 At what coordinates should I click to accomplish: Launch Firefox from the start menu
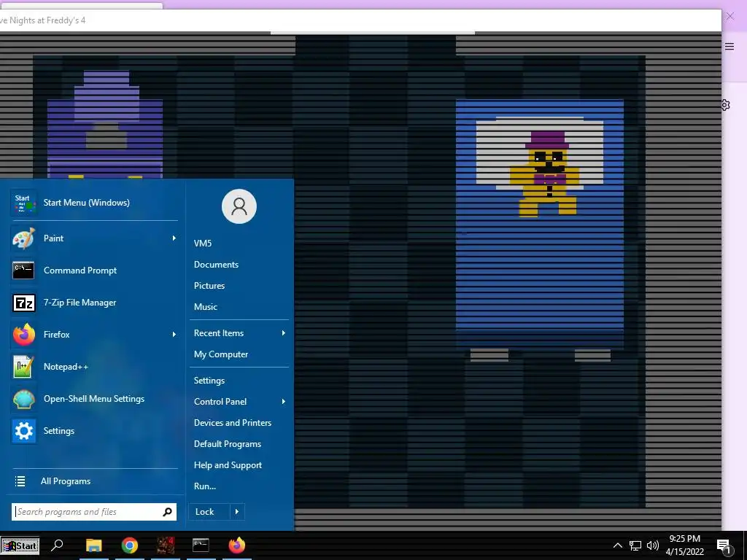coord(94,334)
